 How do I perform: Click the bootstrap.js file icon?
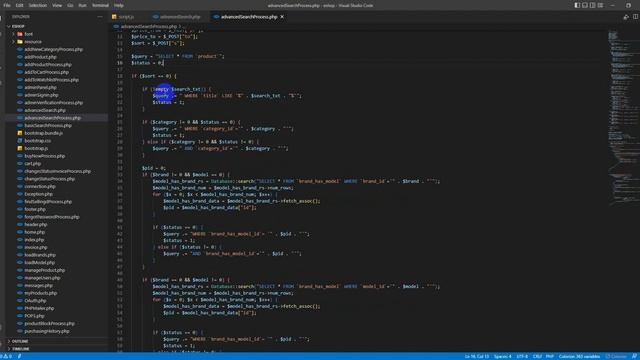[x=20, y=148]
